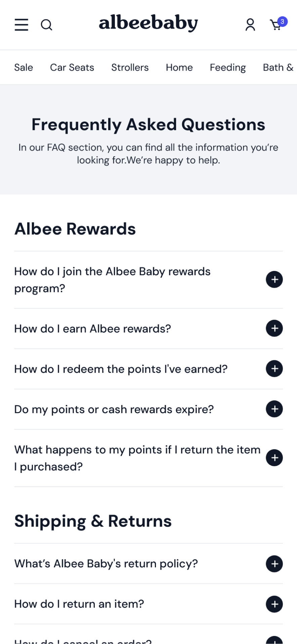297x644 pixels.
Task: Go to the Car Seats category
Action: pos(72,68)
